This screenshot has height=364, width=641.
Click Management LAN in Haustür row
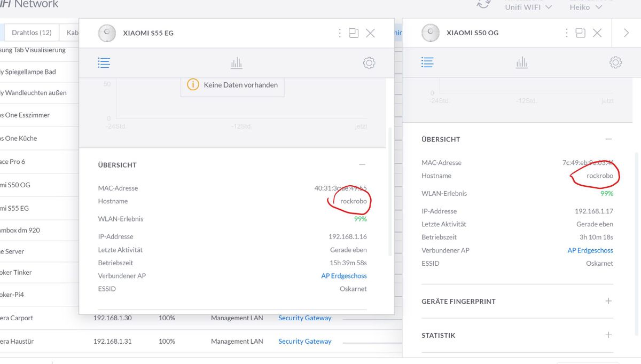[x=237, y=342]
